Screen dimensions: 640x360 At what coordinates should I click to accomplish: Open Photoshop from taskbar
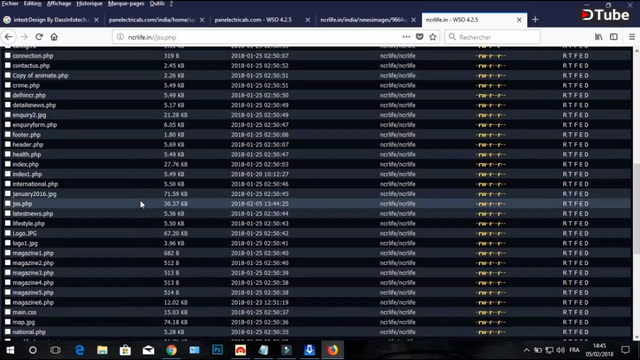(217, 350)
